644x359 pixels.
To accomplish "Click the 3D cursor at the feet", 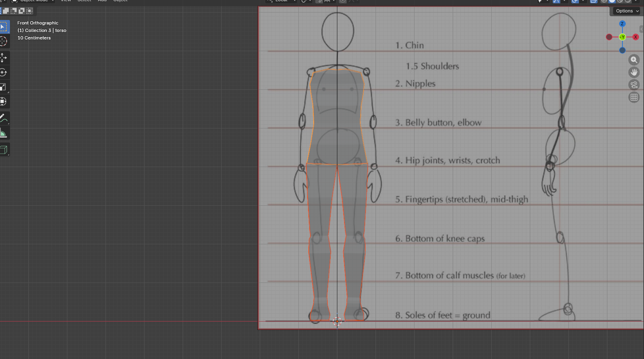I will [337, 321].
